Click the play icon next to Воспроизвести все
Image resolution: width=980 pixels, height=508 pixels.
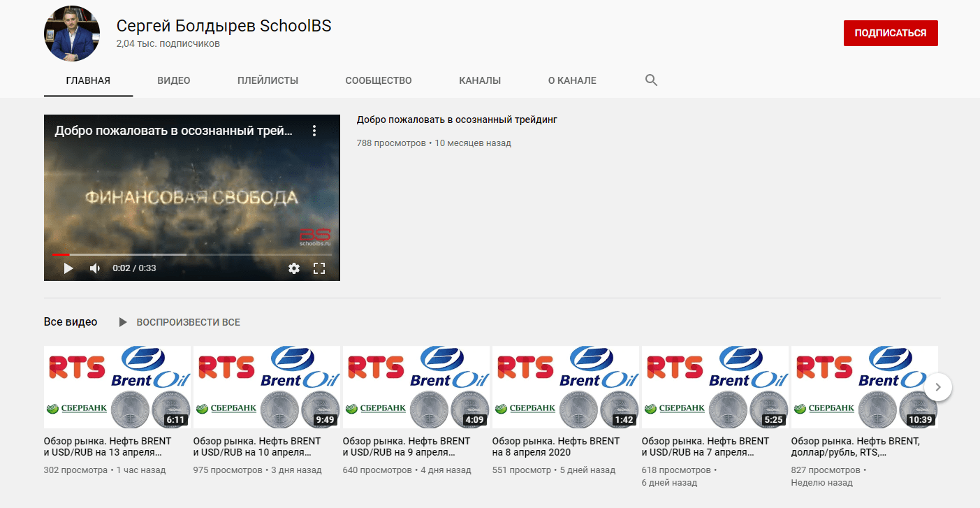tap(123, 322)
